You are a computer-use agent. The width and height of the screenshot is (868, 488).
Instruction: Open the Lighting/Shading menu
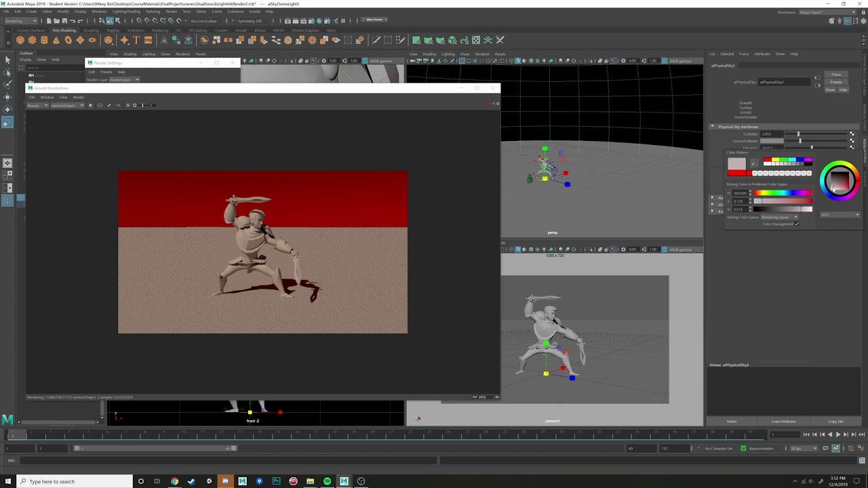(x=125, y=12)
